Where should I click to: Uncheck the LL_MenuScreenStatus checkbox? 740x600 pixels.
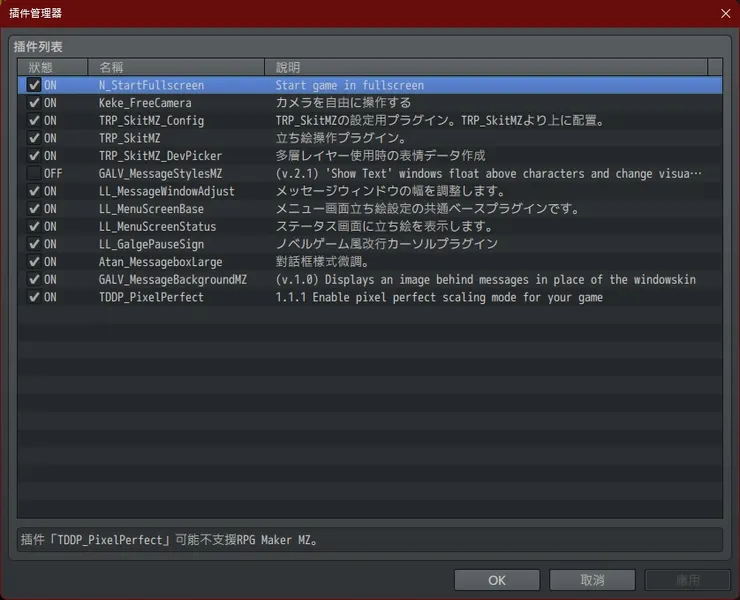[34, 226]
